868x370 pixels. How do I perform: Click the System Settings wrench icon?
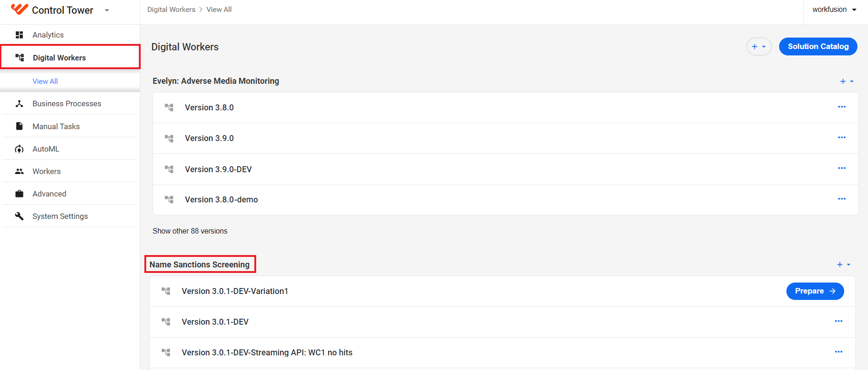pos(19,216)
